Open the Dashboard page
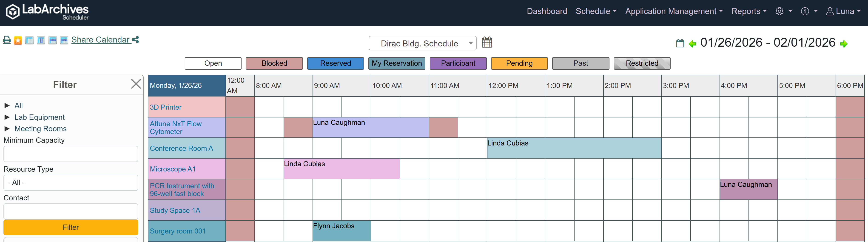 [546, 11]
